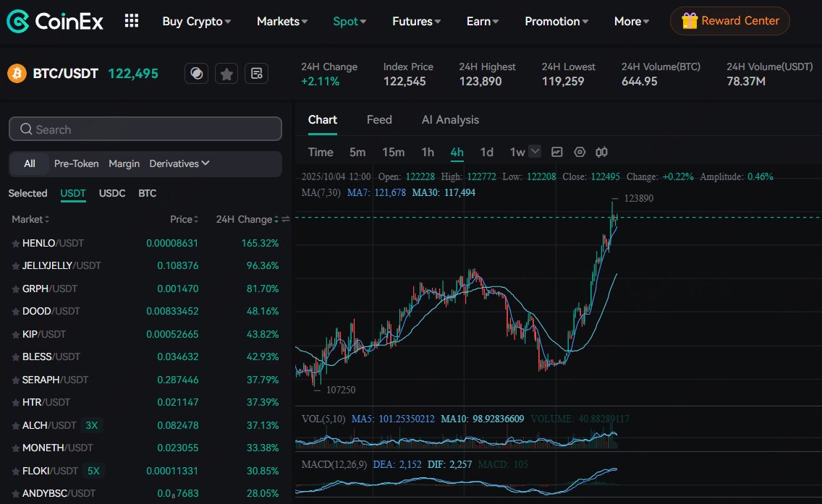
Task: Star the FLOKI/USDT row
Action: pyautogui.click(x=16, y=471)
